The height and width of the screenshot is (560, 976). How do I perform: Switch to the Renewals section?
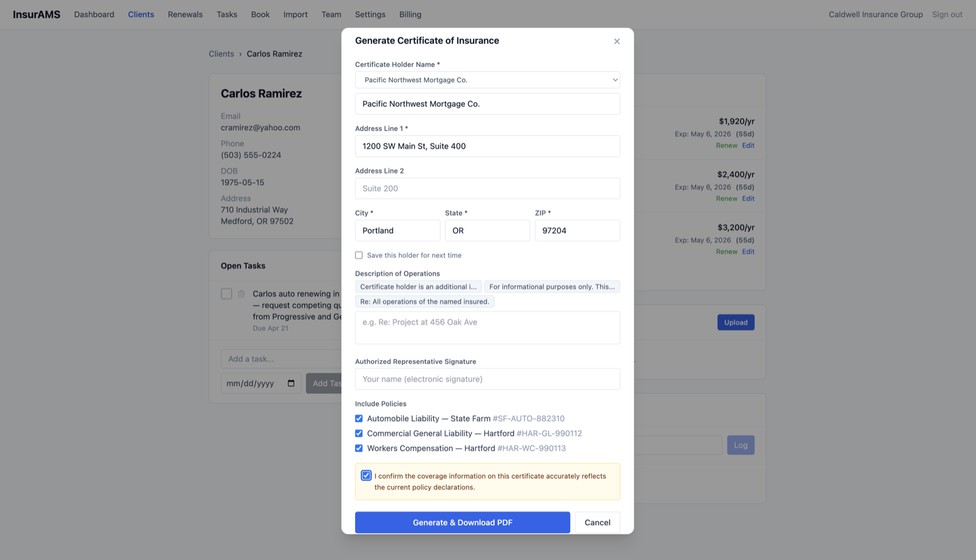185,14
